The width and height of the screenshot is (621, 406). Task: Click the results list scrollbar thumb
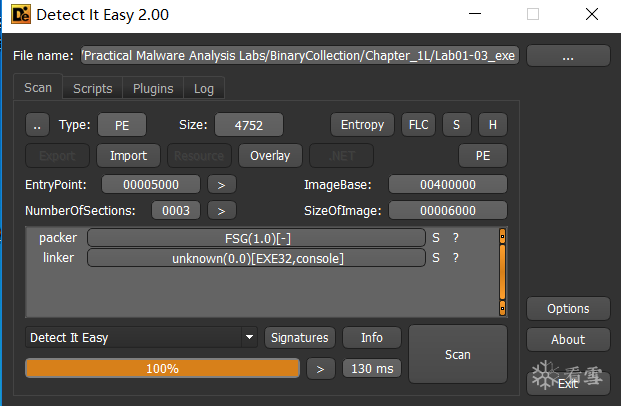(x=502, y=272)
